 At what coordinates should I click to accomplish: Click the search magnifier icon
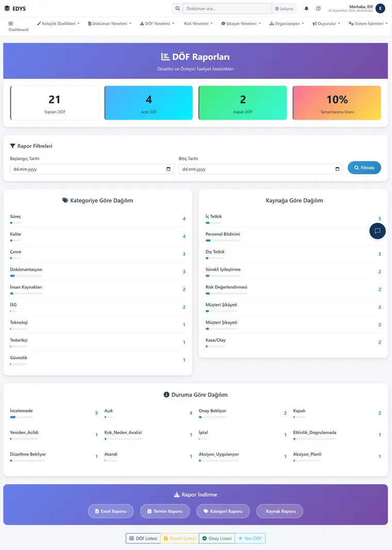click(x=177, y=8)
